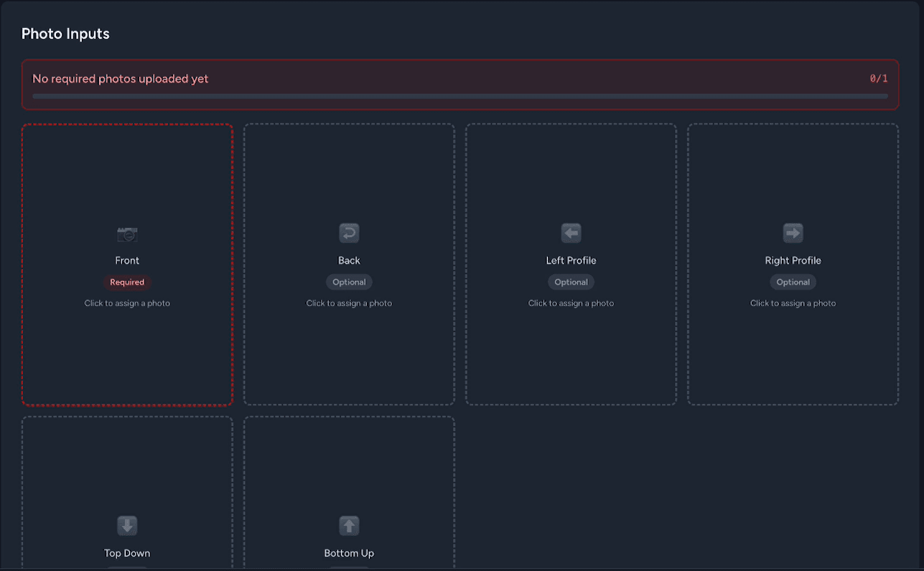The width and height of the screenshot is (924, 571).
Task: Click the Optional badge under Left Profile
Action: coord(571,282)
